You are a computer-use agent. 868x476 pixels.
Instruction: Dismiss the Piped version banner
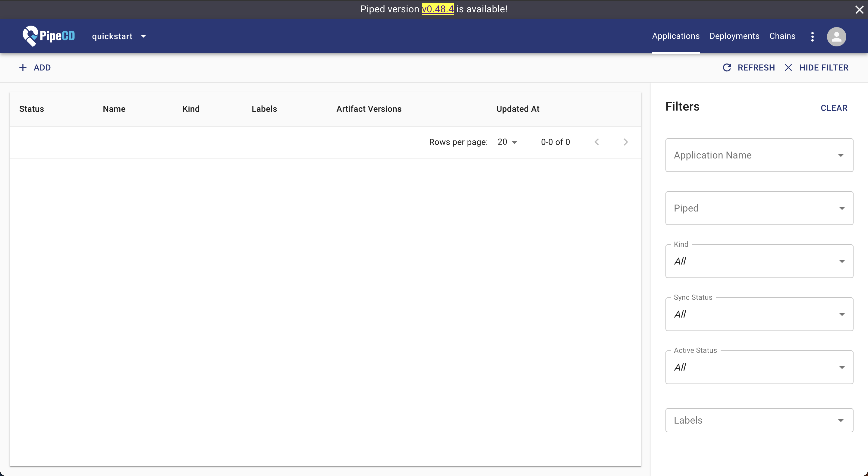click(x=859, y=9)
